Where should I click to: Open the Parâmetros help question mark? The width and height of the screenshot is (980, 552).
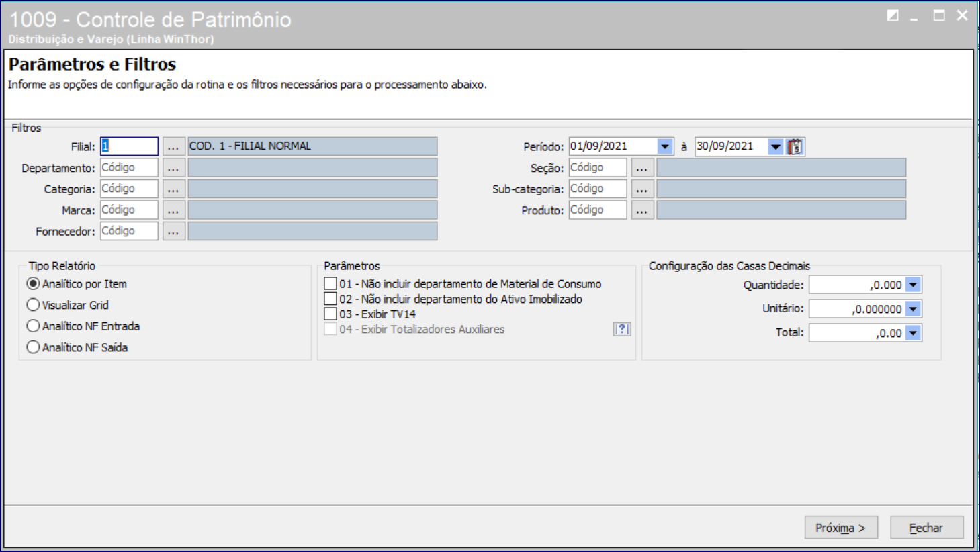point(622,329)
